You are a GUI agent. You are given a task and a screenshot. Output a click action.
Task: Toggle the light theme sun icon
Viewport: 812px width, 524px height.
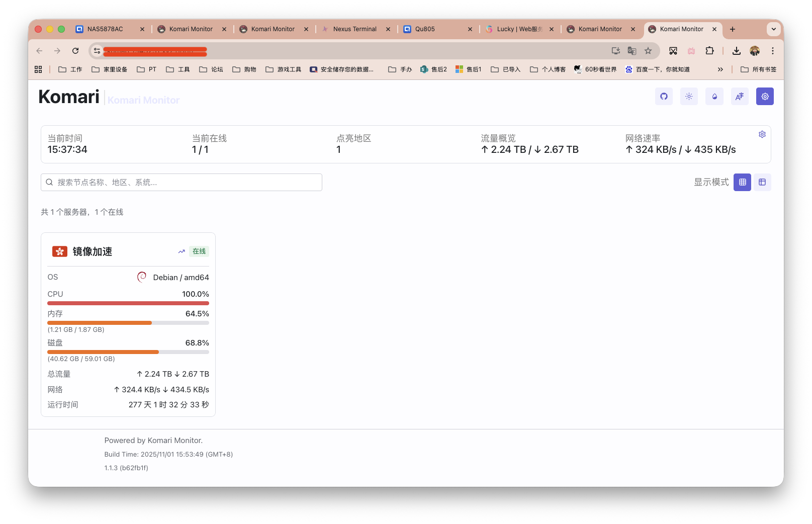tap(689, 96)
